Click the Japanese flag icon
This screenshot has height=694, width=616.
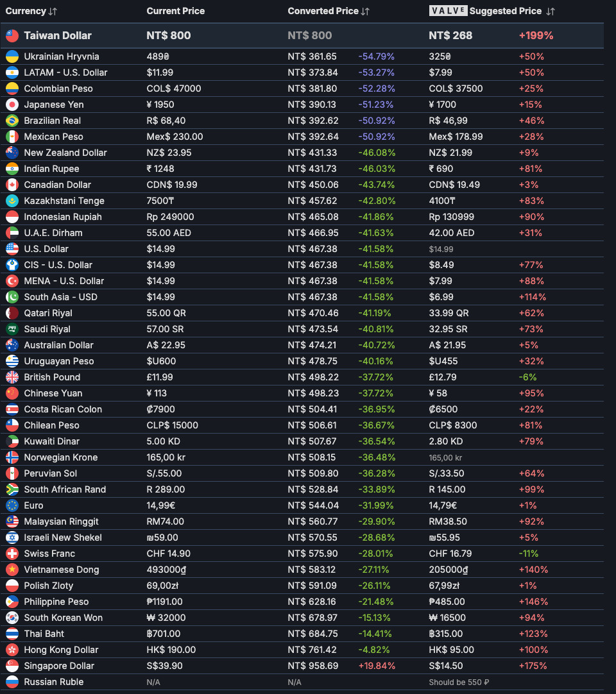12,105
